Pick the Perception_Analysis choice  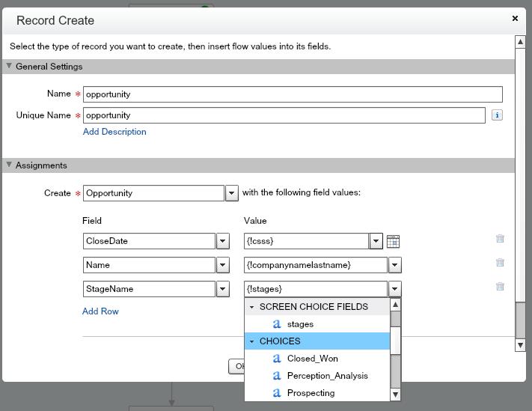click(x=327, y=376)
